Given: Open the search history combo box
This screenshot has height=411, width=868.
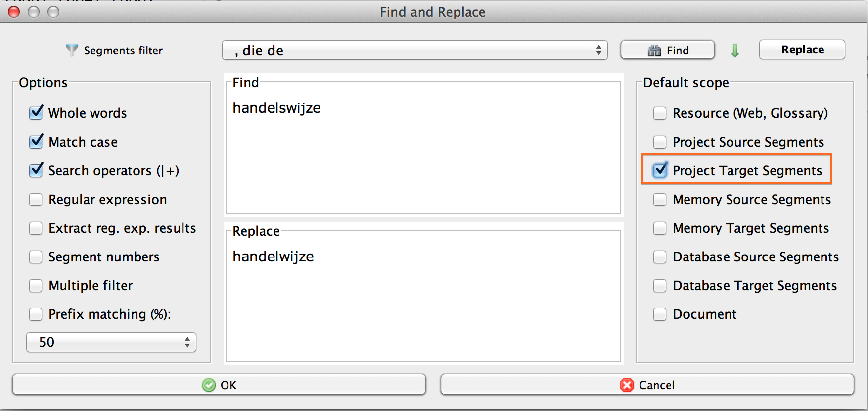Looking at the screenshot, I should point(598,50).
